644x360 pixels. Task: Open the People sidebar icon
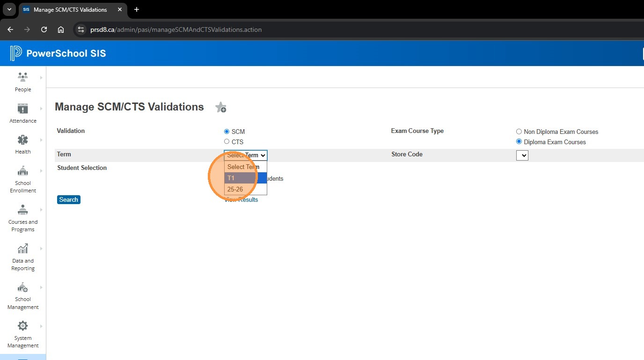(22, 77)
